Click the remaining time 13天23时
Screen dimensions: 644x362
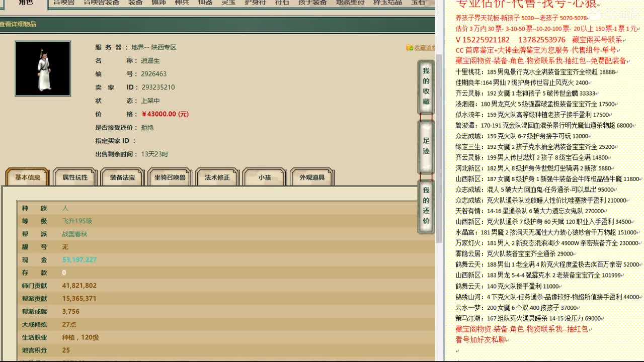click(154, 154)
